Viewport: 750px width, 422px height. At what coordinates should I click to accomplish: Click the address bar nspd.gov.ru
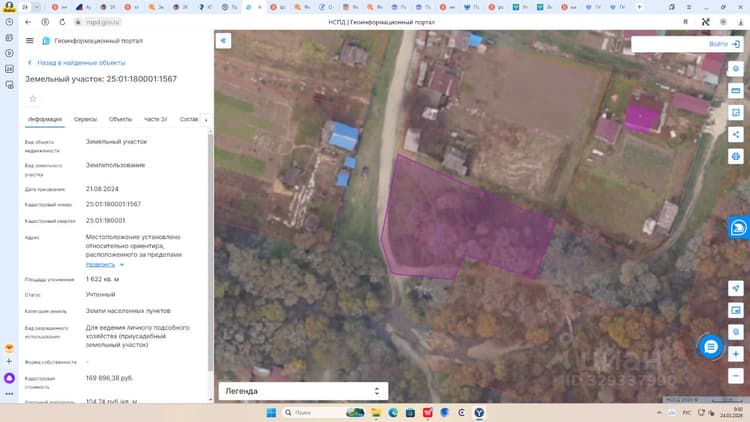coord(103,22)
